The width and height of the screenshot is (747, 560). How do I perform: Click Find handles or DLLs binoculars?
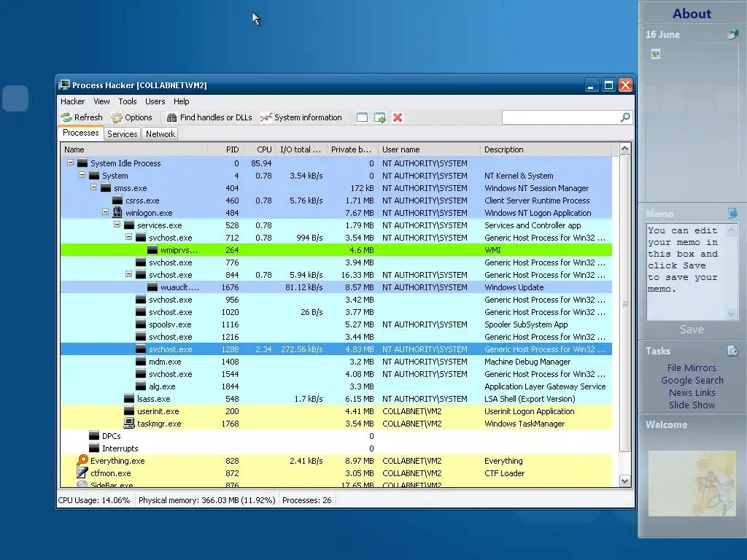(x=172, y=117)
